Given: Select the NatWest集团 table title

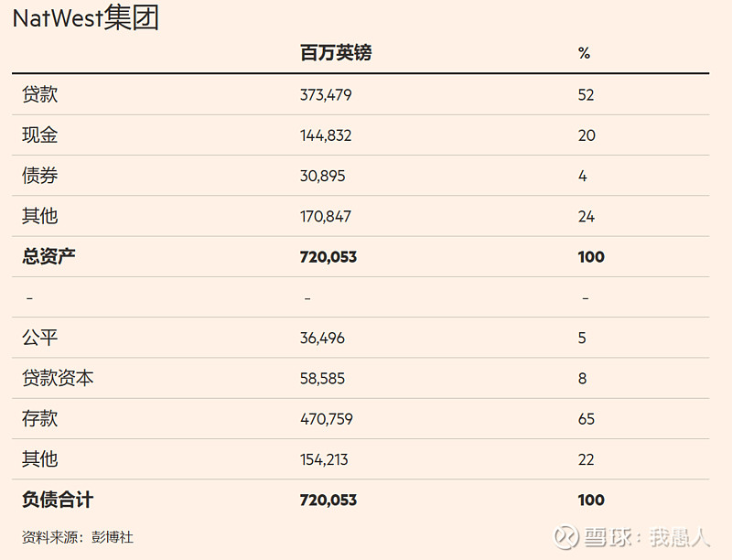Looking at the screenshot, I should pyautogui.click(x=86, y=17).
